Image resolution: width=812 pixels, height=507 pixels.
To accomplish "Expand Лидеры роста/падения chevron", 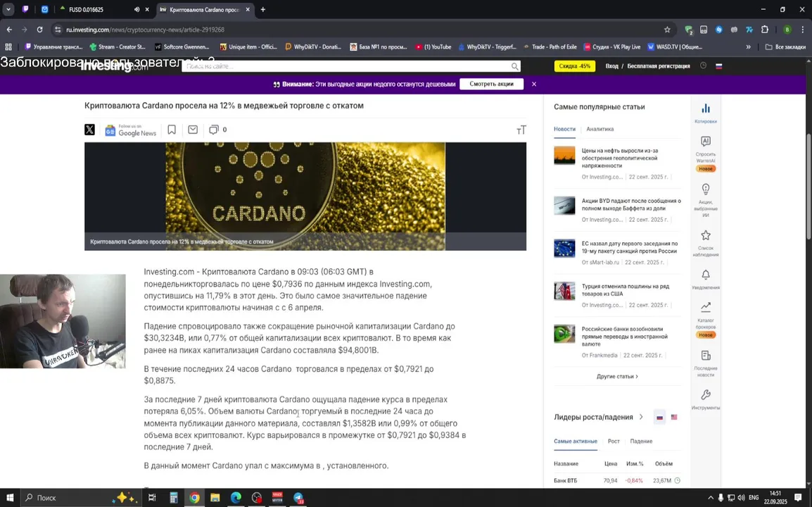I will click(641, 417).
